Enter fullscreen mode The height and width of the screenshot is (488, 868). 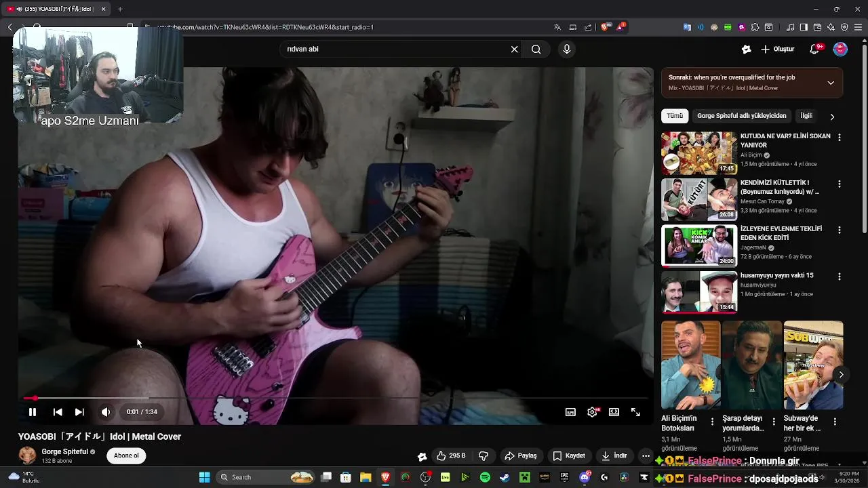pyautogui.click(x=635, y=412)
